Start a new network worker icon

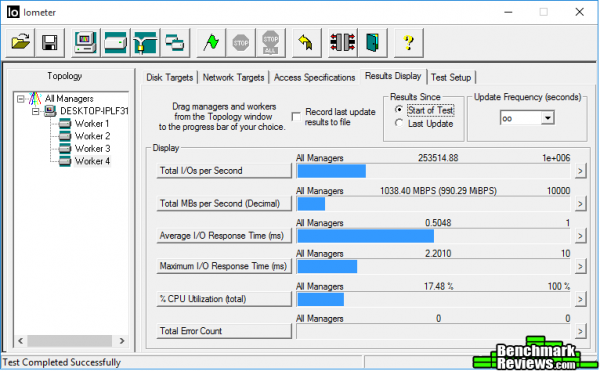point(145,42)
